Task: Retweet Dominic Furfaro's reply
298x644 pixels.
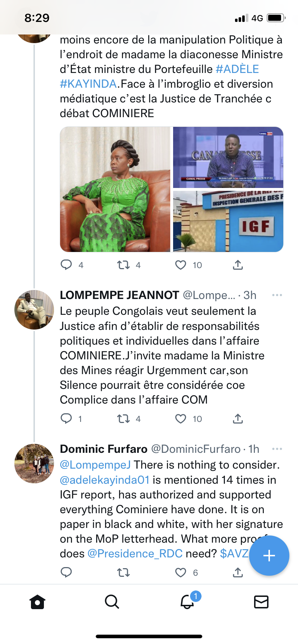Action: click(123, 572)
